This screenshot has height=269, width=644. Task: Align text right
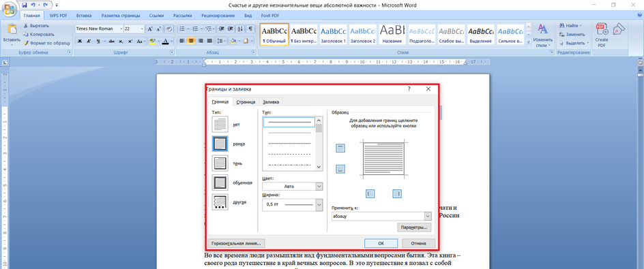201,41
